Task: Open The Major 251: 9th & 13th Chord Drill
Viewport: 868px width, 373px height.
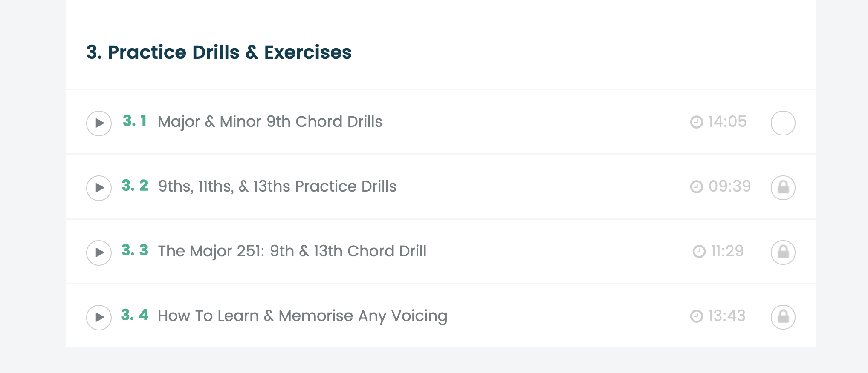Action: (292, 251)
